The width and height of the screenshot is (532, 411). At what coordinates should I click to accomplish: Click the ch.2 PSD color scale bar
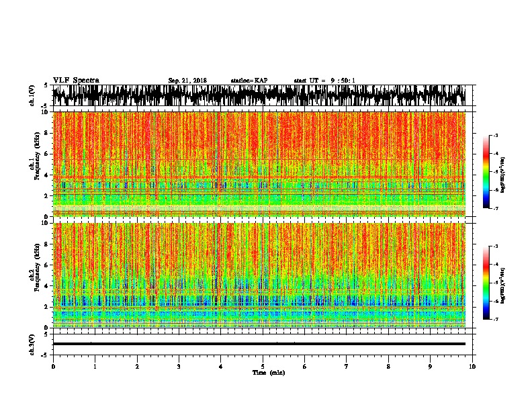pyautogui.click(x=486, y=283)
